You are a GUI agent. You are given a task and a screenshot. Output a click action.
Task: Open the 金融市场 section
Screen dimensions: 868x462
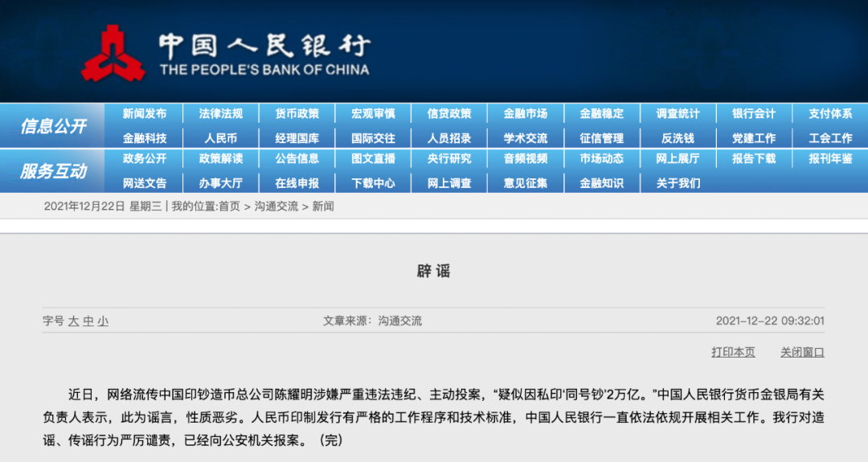526,114
